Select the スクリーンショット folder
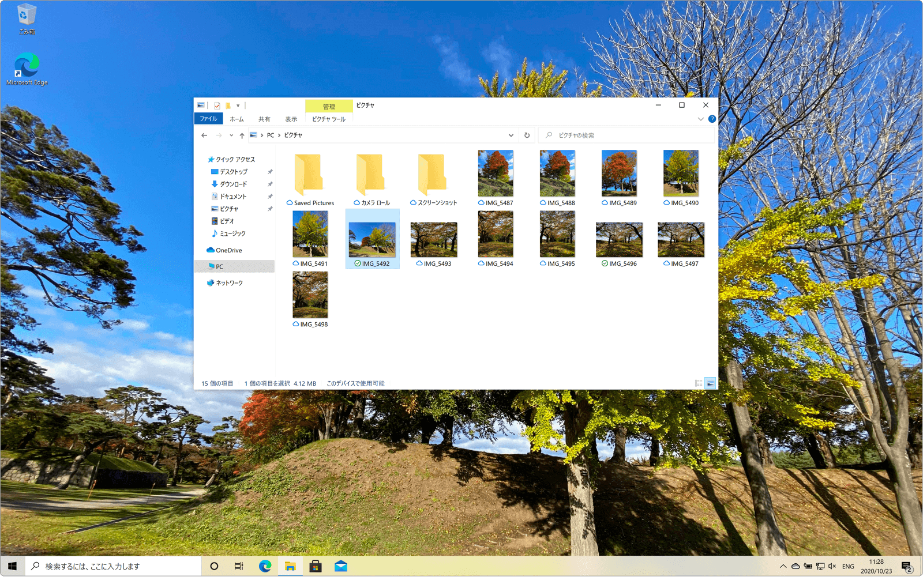923x588 pixels. point(434,179)
